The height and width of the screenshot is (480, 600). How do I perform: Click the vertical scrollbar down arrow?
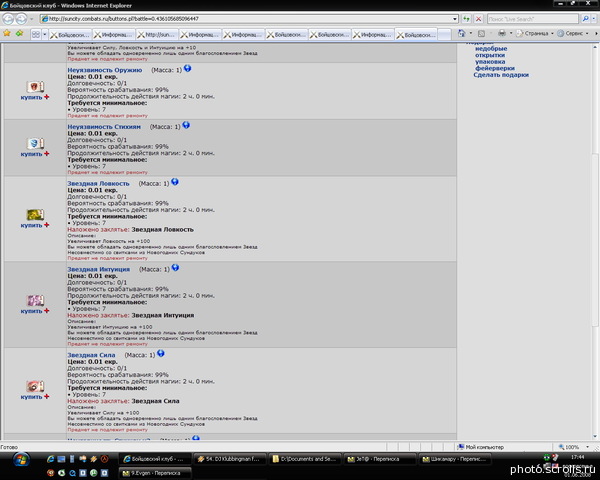(x=595, y=436)
